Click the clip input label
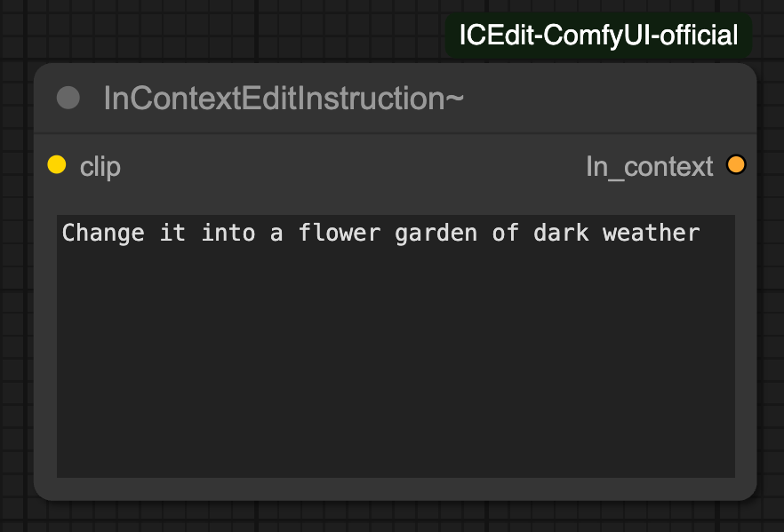The width and height of the screenshot is (784, 532). (x=100, y=167)
